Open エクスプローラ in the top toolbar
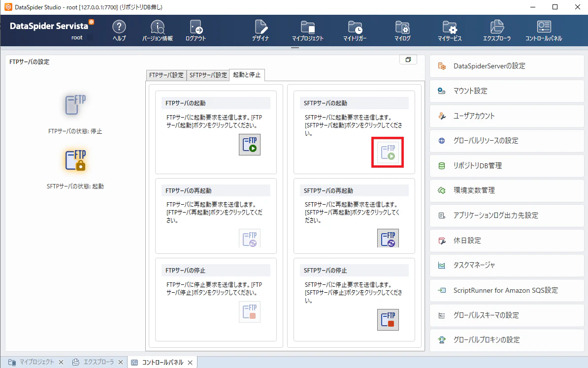Viewport: 588px width, 368px height. 497,31
